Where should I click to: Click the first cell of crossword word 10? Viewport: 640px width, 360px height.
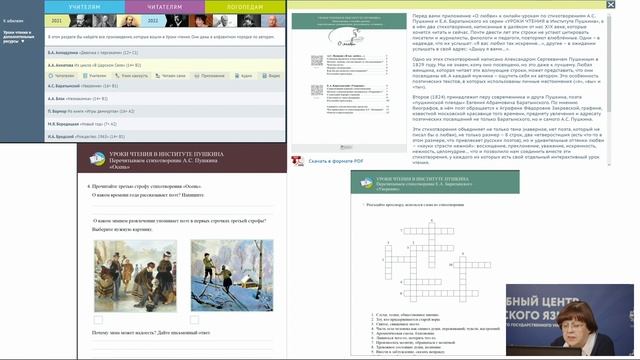pyautogui.click(x=457, y=265)
